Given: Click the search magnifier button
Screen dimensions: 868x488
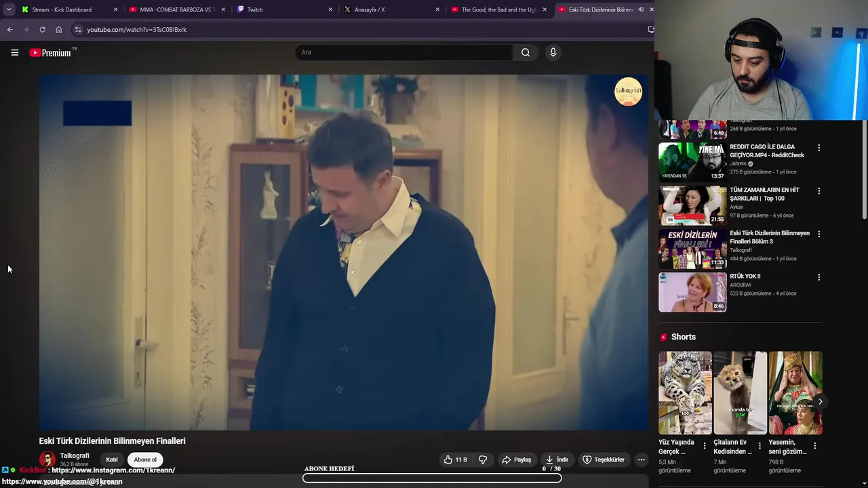Looking at the screenshot, I should click(x=526, y=52).
